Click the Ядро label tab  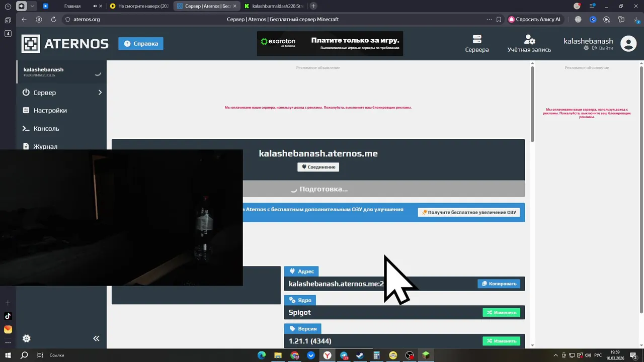click(300, 300)
